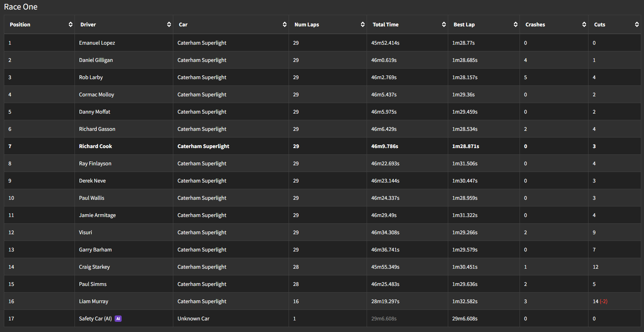
Task: Sort table by Position sort arrows
Action: pyautogui.click(x=71, y=25)
